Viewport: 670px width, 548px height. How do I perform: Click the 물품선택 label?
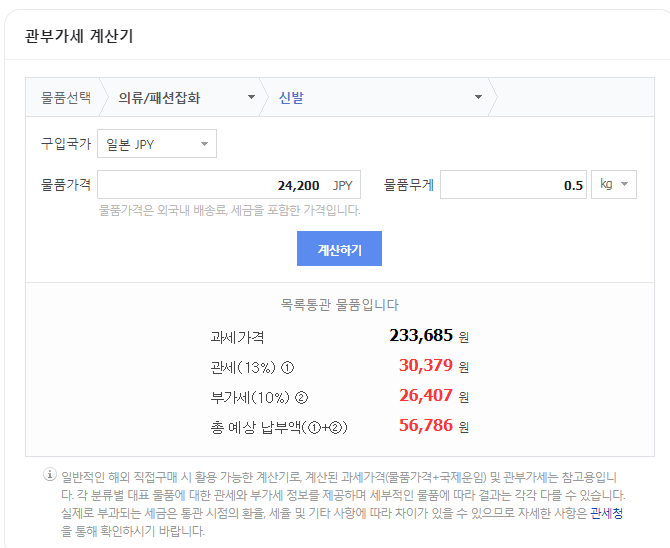[66, 97]
